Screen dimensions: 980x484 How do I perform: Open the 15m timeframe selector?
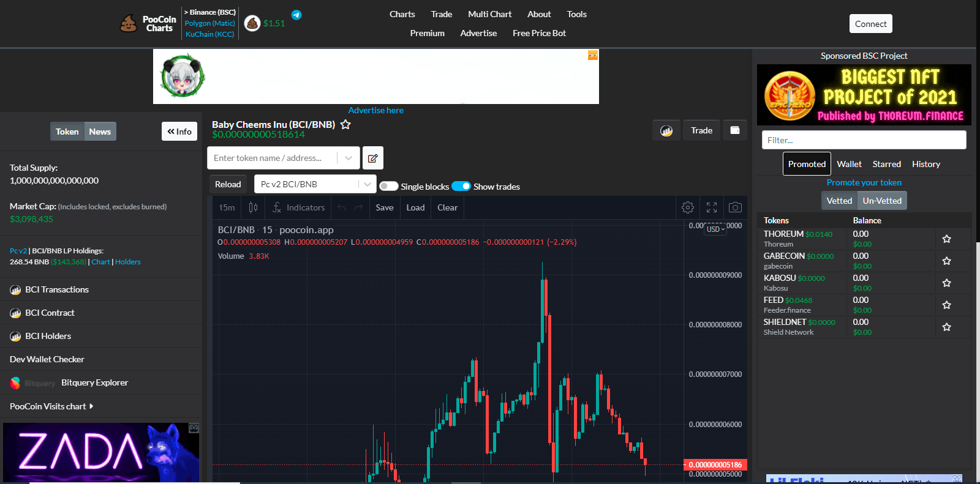point(227,207)
